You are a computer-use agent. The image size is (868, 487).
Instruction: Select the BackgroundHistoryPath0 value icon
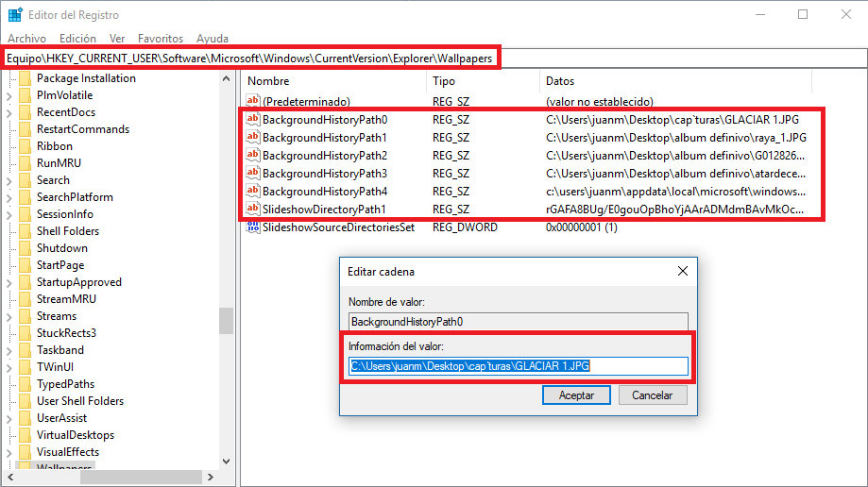click(253, 118)
